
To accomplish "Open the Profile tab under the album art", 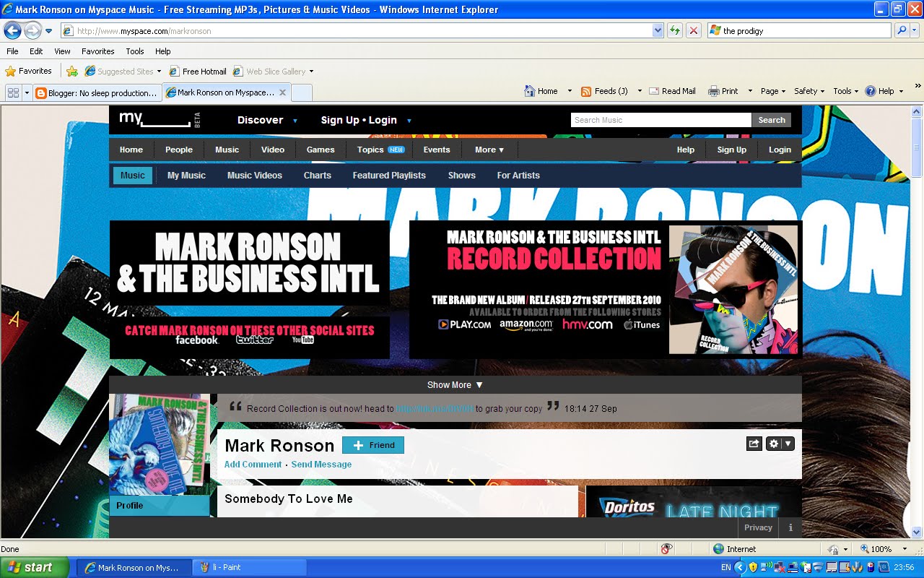I will [160, 506].
